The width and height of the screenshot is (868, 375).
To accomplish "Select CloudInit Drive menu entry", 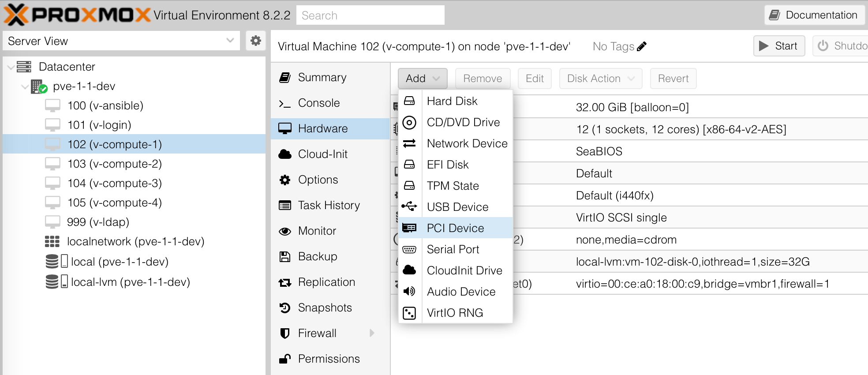I will (x=456, y=270).
